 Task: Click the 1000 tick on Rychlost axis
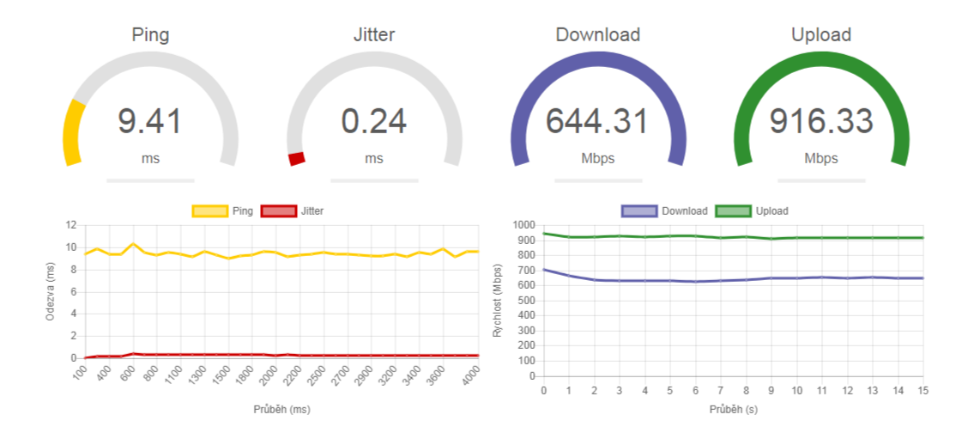pos(525,225)
